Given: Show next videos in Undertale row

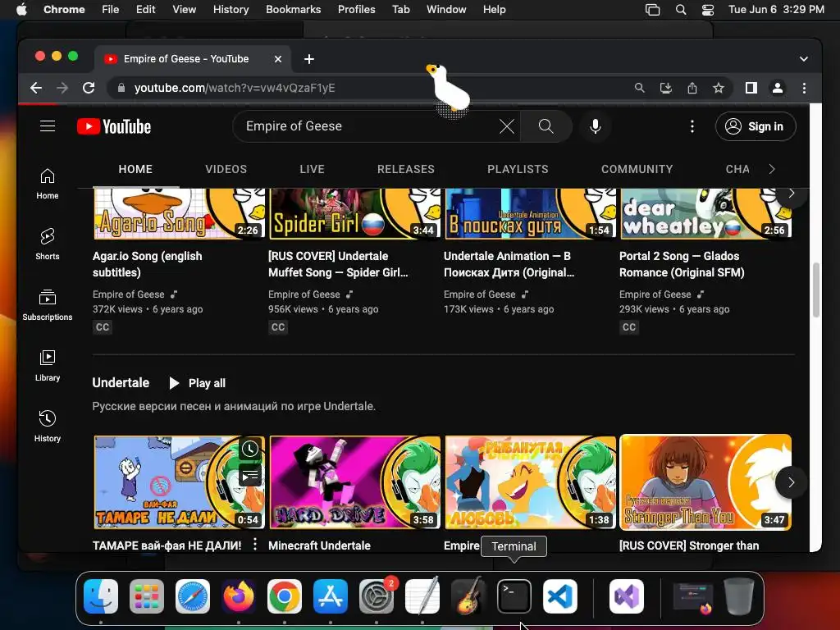Looking at the screenshot, I should pyautogui.click(x=791, y=482).
